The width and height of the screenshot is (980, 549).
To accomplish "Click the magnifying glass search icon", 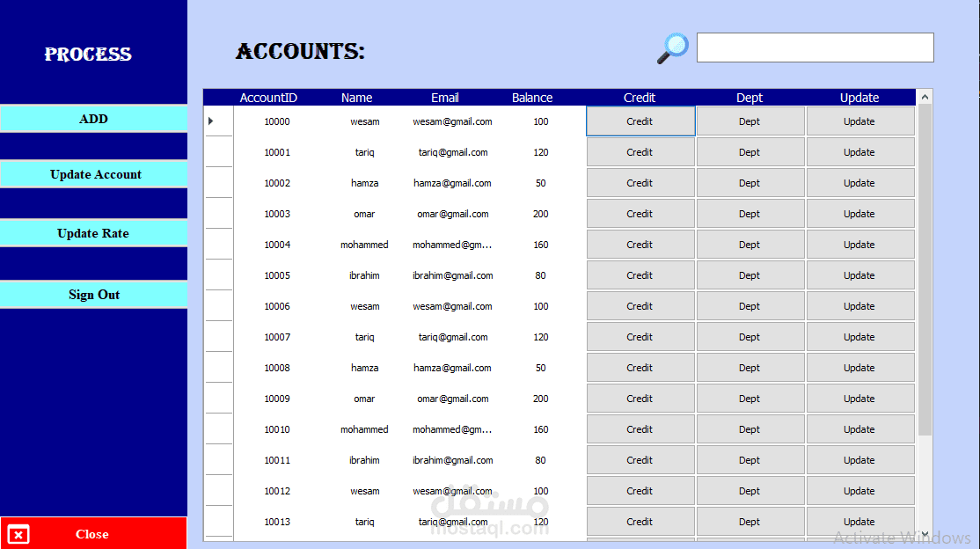I will 672,48.
